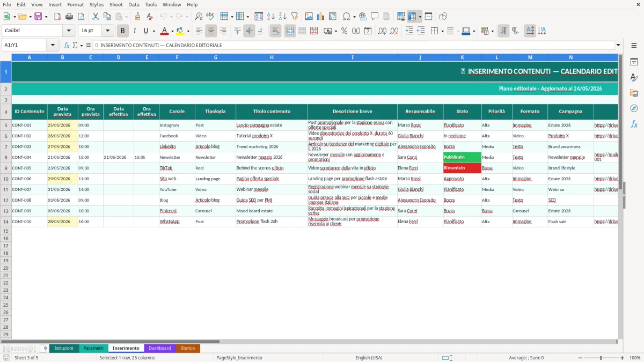Click Sort Descending
This screenshot has width=644, height=362.
(x=282, y=17)
